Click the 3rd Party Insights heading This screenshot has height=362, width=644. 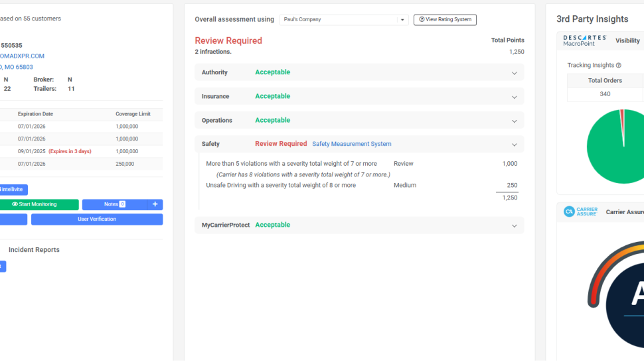(x=592, y=19)
